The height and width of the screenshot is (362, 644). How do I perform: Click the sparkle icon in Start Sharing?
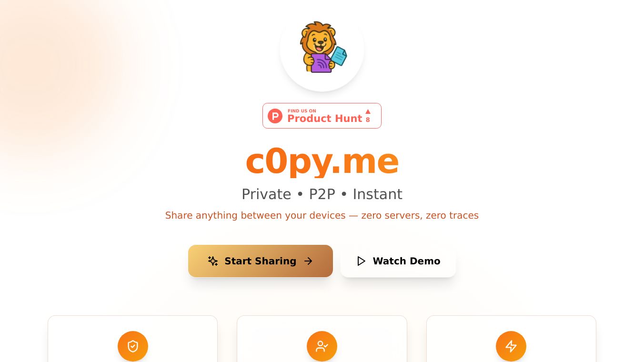coord(213,261)
